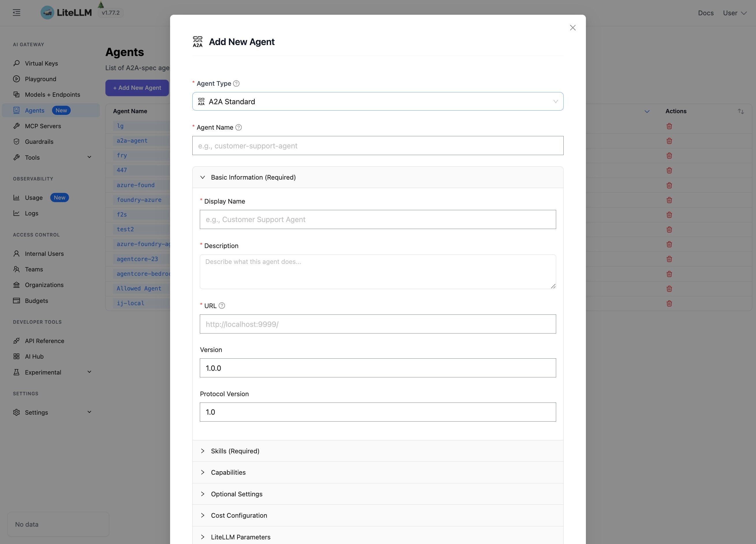Open the API Reference section
The image size is (756, 544).
coord(44,341)
